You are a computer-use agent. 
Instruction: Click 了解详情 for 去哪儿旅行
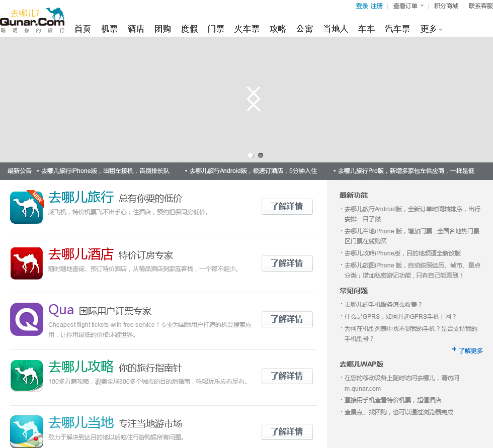tap(287, 207)
